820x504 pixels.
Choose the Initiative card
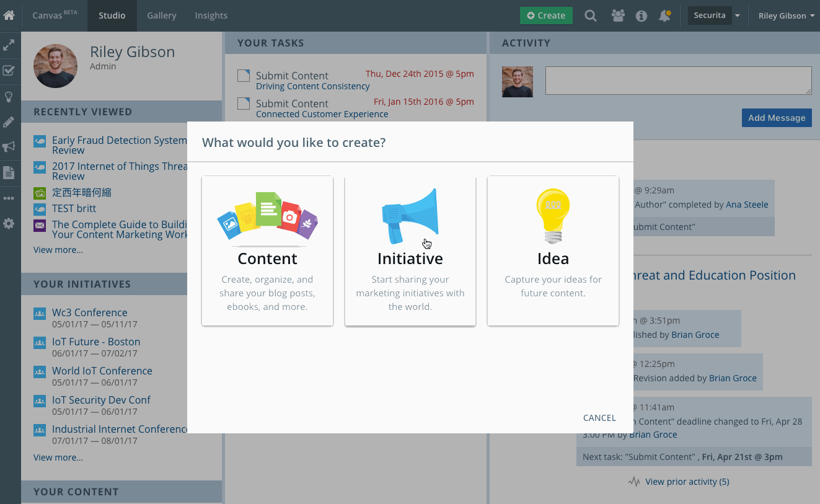[x=410, y=251]
